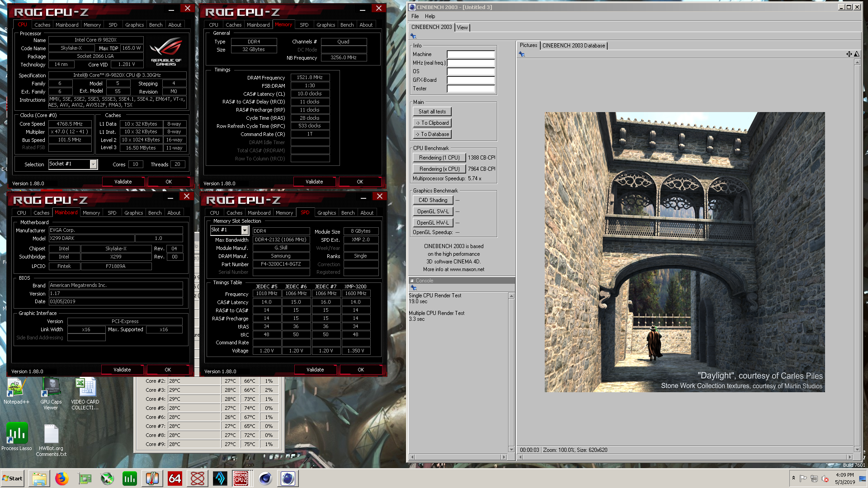Click the muted volume icon in the system tray
Image resolution: width=868 pixels, height=488 pixels.
point(825,479)
